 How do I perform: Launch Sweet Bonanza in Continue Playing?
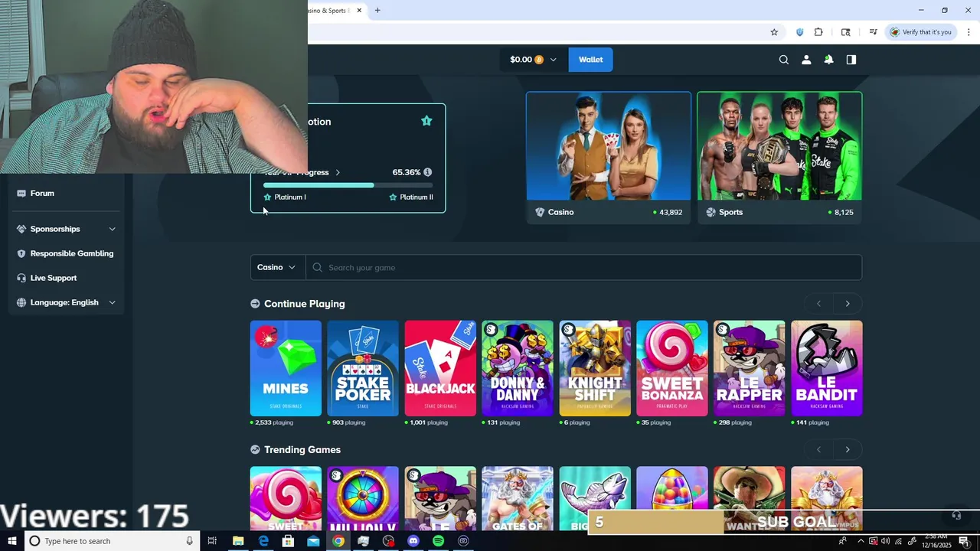[672, 368]
